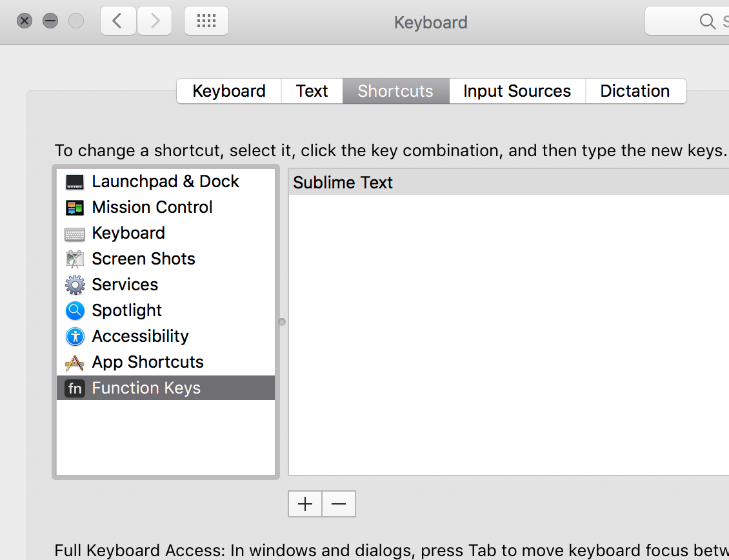Click the Launchpad & Dock icon
The width and height of the screenshot is (729, 560).
75,182
